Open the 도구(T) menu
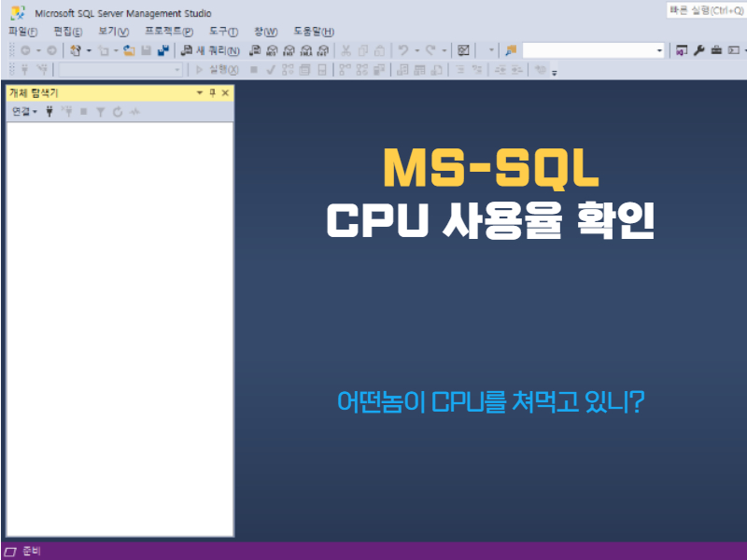 click(223, 32)
